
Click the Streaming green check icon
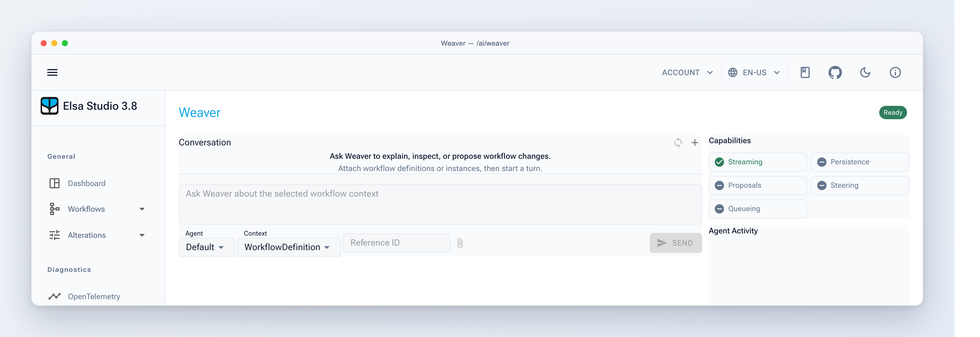pyautogui.click(x=719, y=162)
